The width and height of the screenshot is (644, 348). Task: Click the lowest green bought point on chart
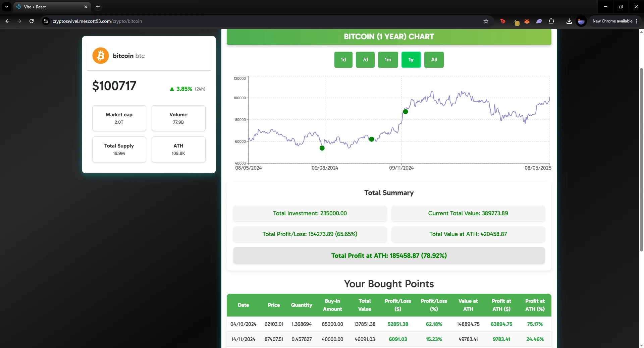tap(322, 148)
